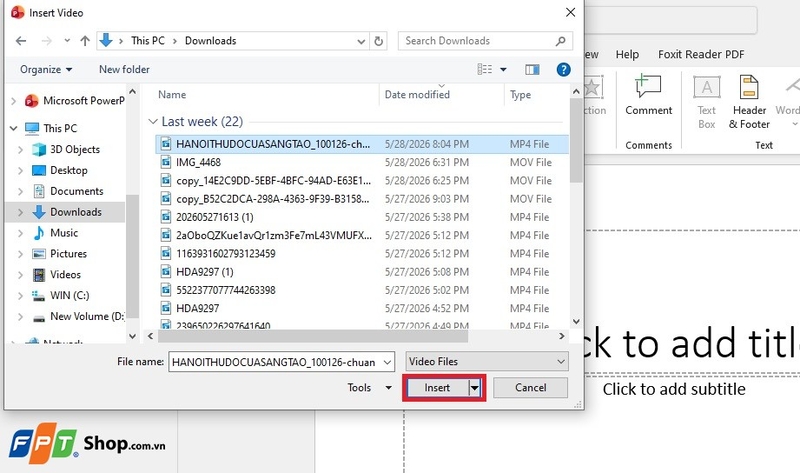800x473 pixels.
Task: Open dialog Help icon
Action: pos(563,69)
